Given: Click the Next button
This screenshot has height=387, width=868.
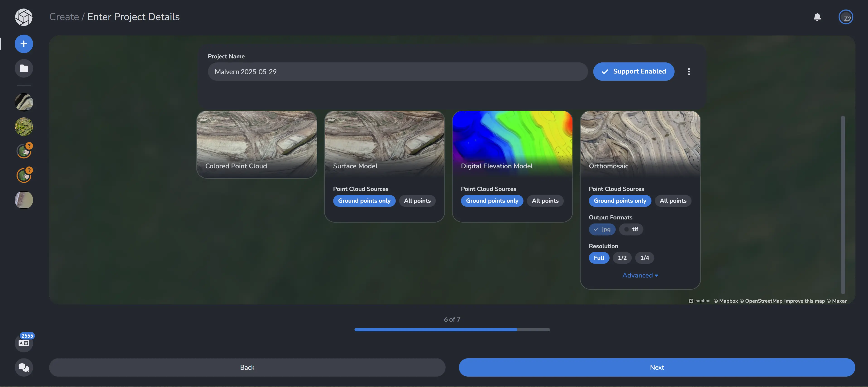Looking at the screenshot, I should [x=656, y=367].
